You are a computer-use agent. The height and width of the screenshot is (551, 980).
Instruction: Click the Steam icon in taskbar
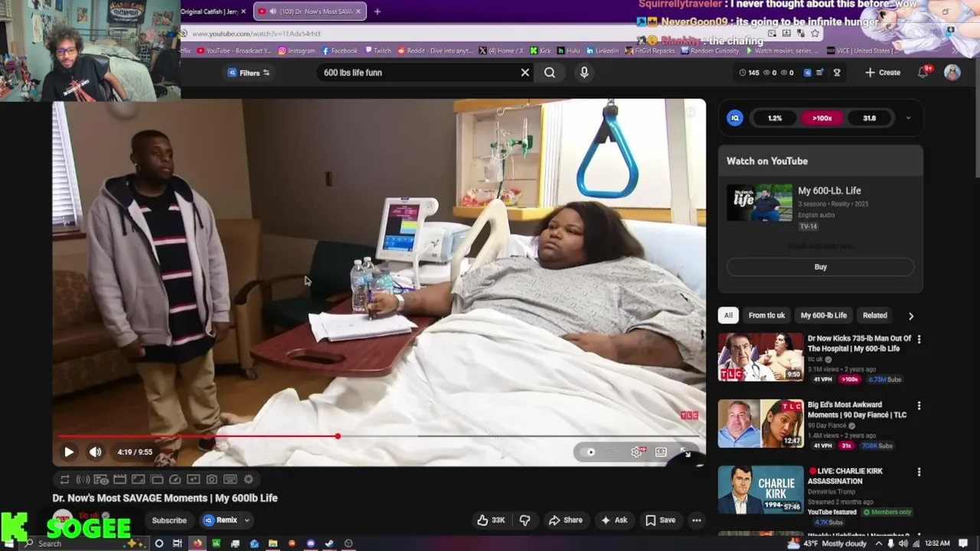pyautogui.click(x=329, y=543)
